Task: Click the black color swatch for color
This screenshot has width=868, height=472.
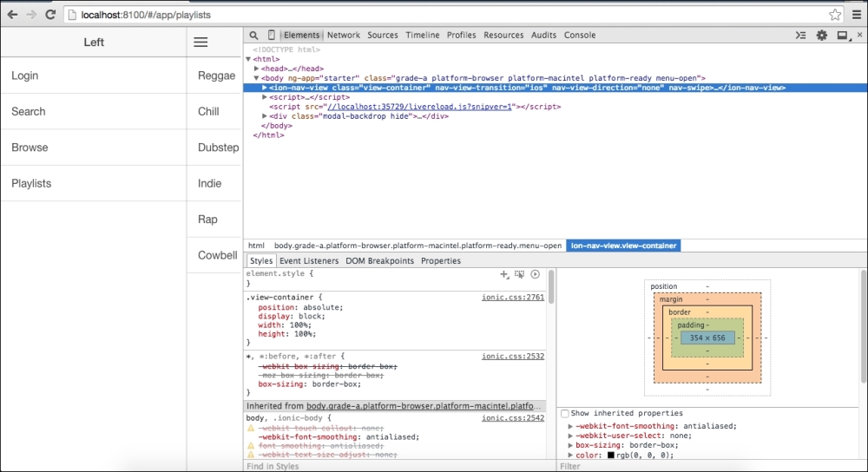Action: 610,456
